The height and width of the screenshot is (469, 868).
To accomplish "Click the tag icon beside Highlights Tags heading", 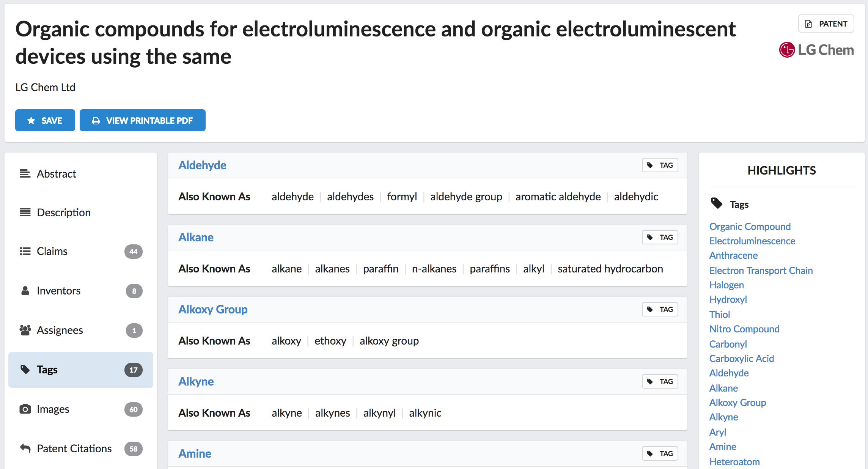I will click(x=716, y=204).
